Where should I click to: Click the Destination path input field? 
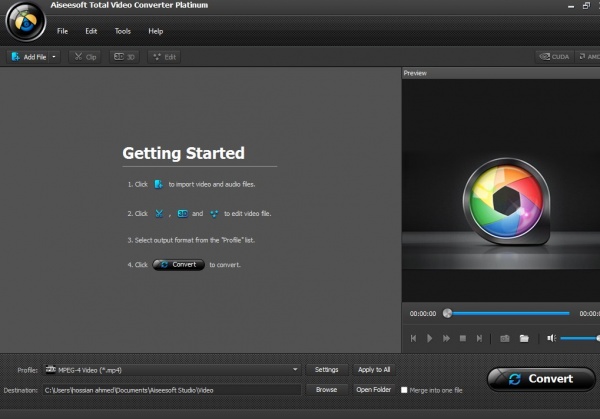point(170,390)
